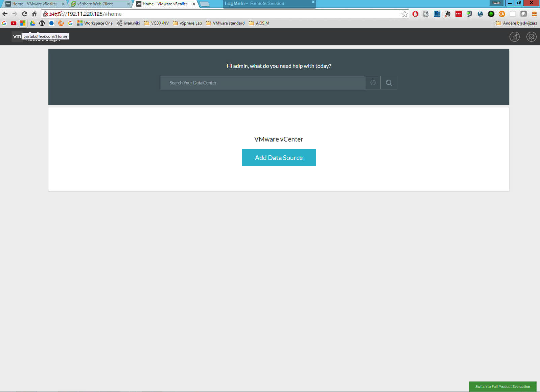Expand the vSphere Lab bookmark folder

[x=187, y=23]
